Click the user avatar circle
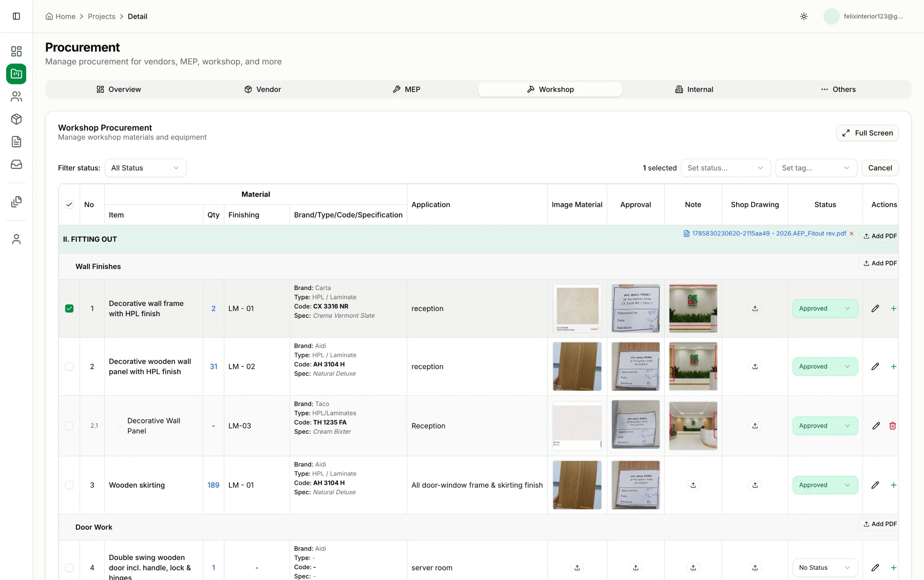This screenshot has height=580, width=924. click(x=831, y=16)
